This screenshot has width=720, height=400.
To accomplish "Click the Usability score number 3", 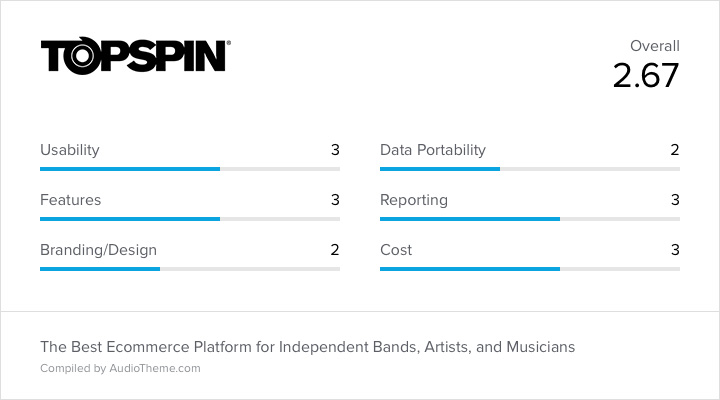I will click(335, 150).
